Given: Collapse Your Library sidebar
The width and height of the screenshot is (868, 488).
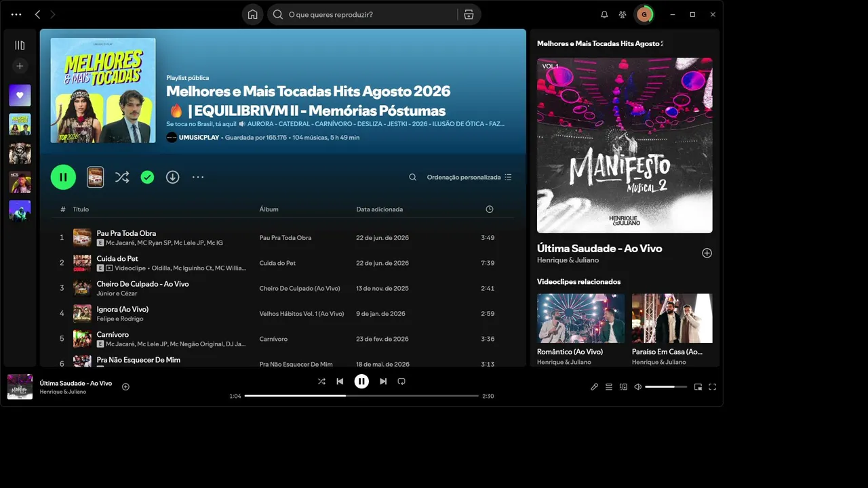Looking at the screenshot, I should point(20,45).
